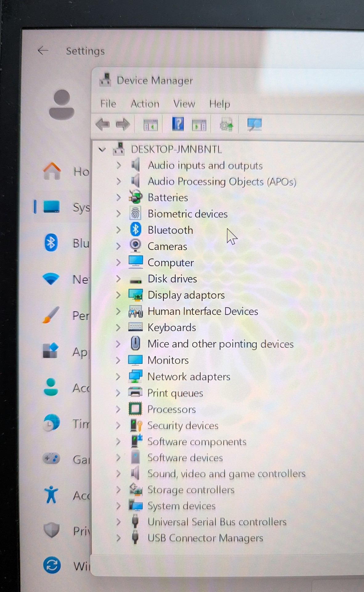Click the Bluetooth category icon in device tree
The image size is (364, 592).
click(x=135, y=230)
